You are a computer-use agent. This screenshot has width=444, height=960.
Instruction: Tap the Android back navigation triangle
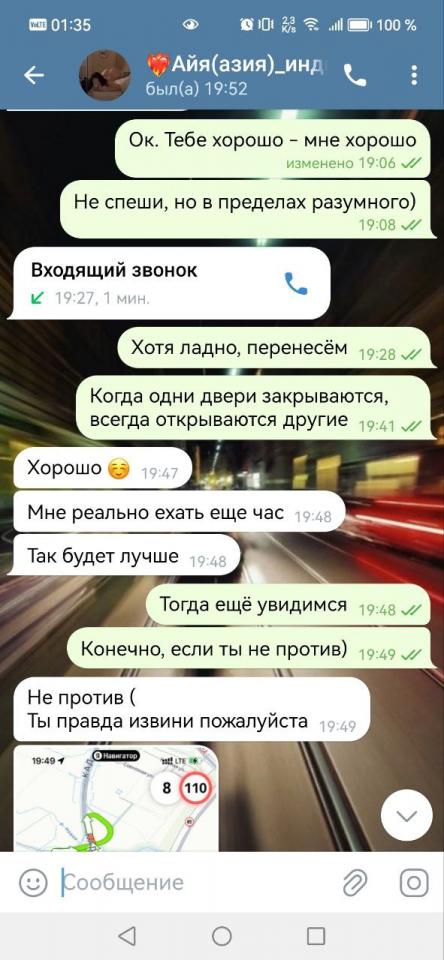pyautogui.click(x=127, y=936)
